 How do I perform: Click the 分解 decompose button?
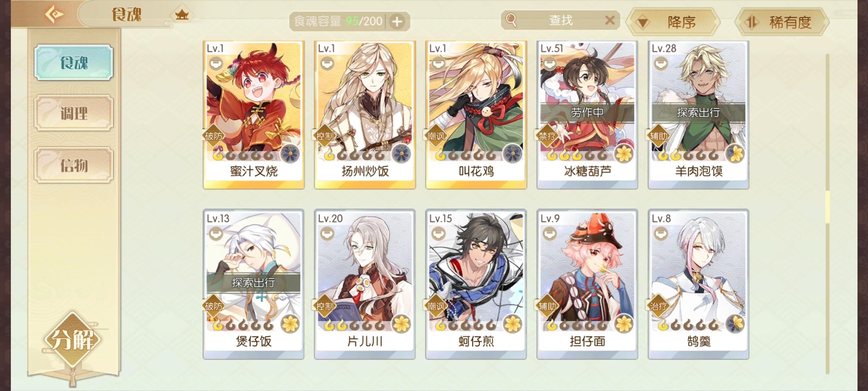[72, 339]
